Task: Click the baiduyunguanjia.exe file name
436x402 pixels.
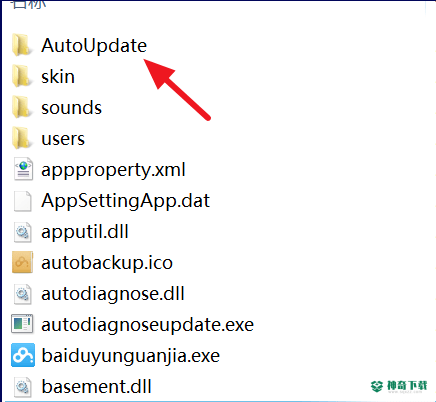Action: [x=131, y=356]
